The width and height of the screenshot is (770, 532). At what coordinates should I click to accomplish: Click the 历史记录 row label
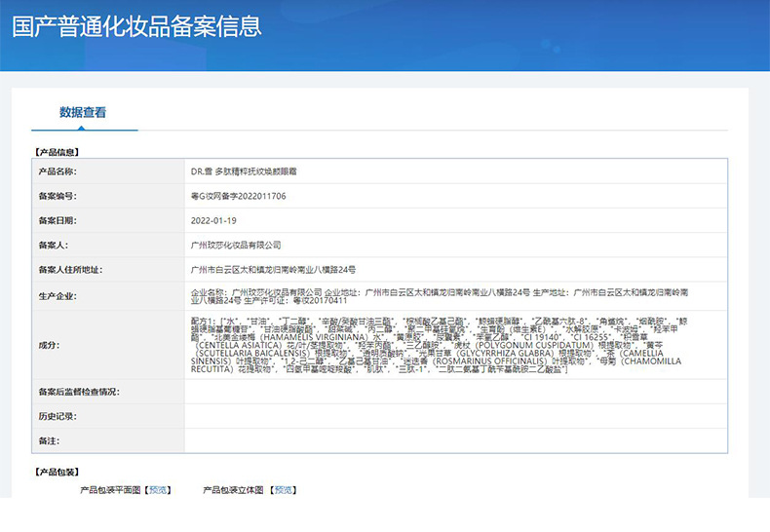pyautogui.click(x=57, y=416)
